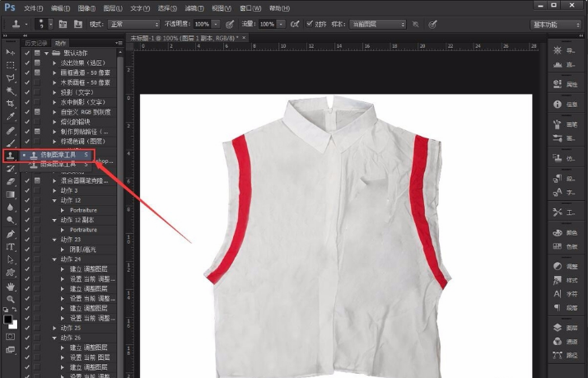
Task: Switch to the 历史记录 tab
Action: (35, 42)
